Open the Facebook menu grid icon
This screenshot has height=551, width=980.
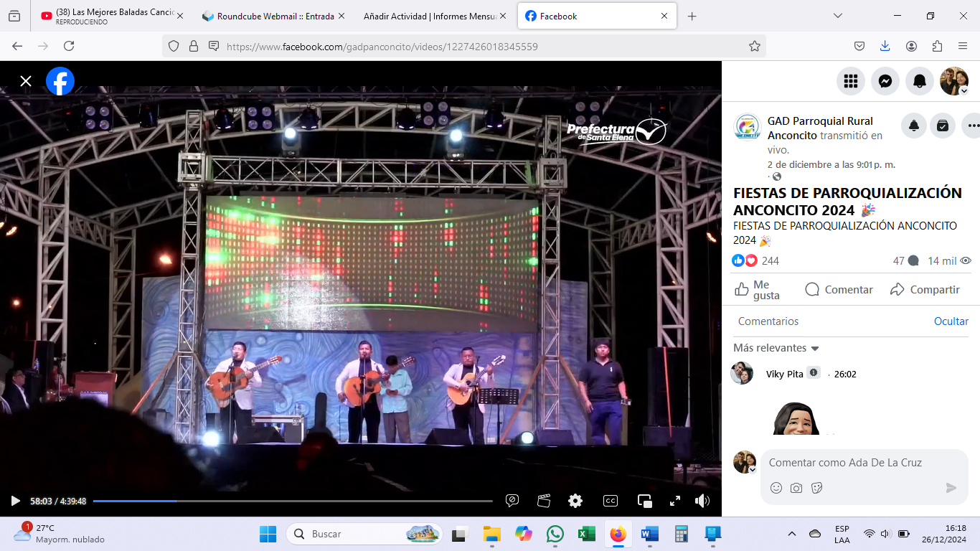pos(851,81)
